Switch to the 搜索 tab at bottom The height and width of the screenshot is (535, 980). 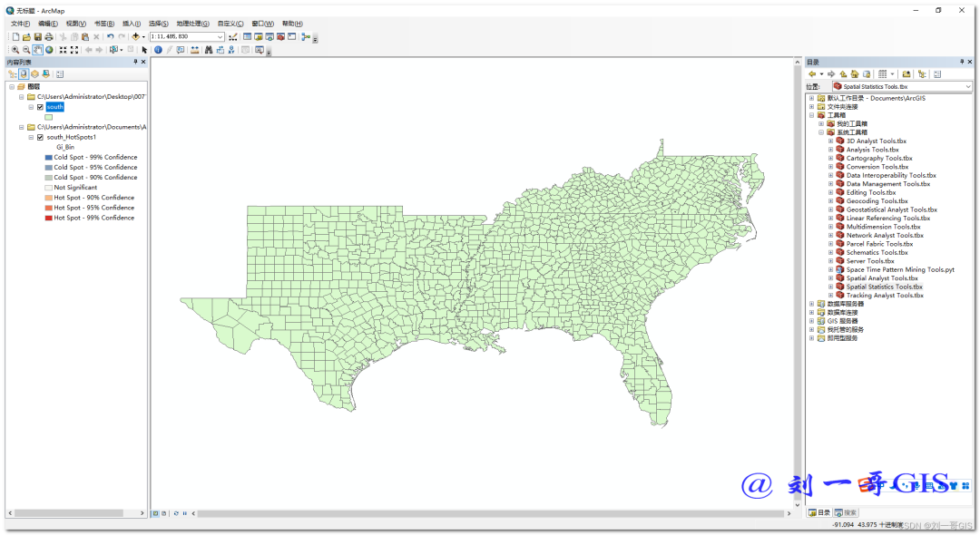tap(846, 512)
